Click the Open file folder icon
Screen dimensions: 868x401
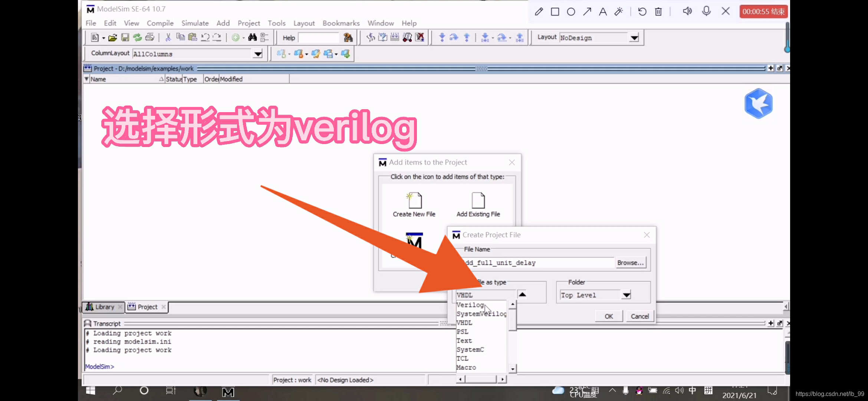(x=113, y=38)
